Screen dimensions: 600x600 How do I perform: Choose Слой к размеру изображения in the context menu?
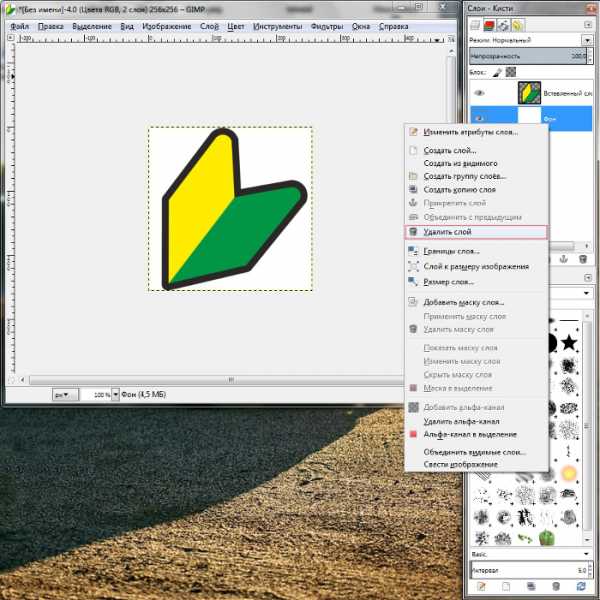(x=476, y=266)
